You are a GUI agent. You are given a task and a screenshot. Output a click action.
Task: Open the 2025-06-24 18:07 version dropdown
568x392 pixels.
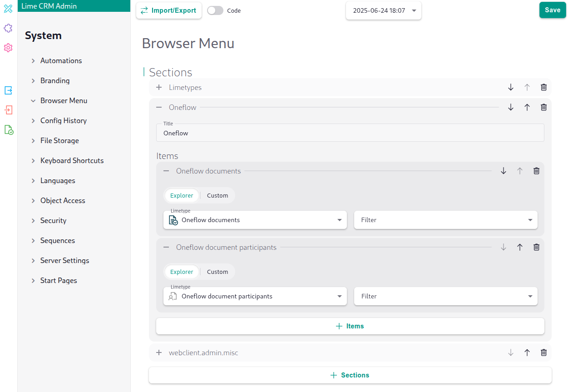point(384,10)
